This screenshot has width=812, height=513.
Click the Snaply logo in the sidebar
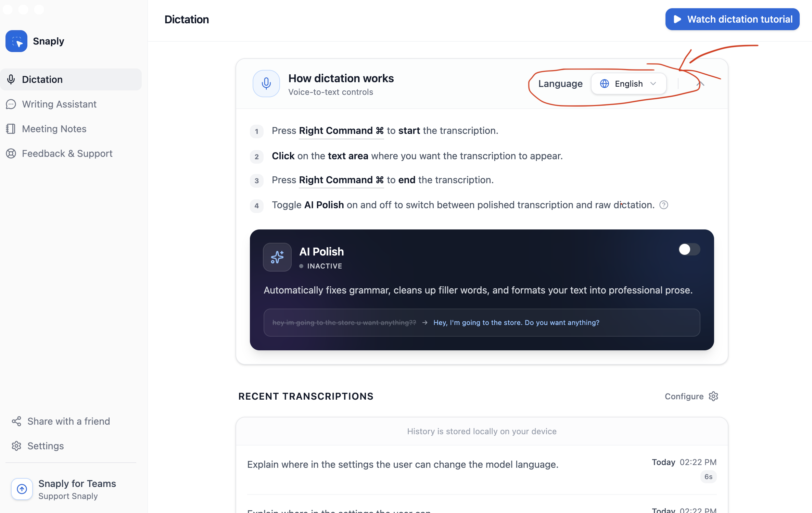[x=16, y=41]
